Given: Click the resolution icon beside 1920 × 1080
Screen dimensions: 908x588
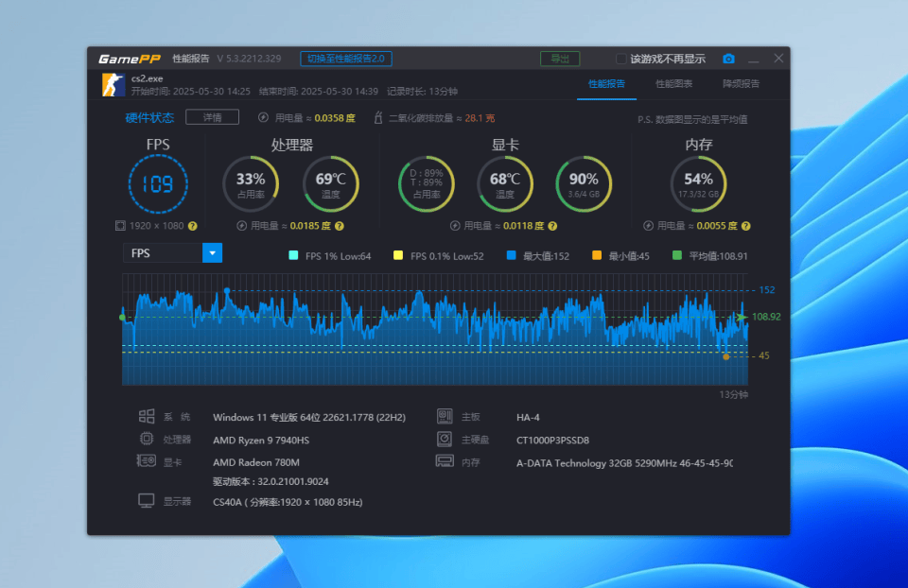Looking at the screenshot, I should tap(120, 226).
